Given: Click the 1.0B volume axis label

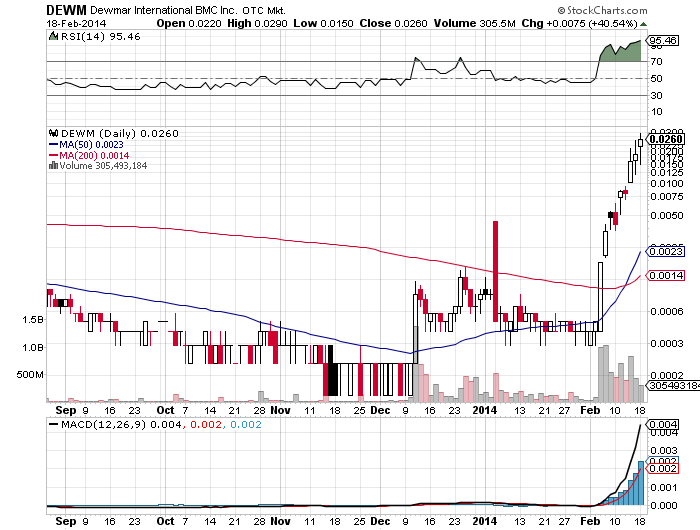Looking at the screenshot, I should tap(33, 347).
